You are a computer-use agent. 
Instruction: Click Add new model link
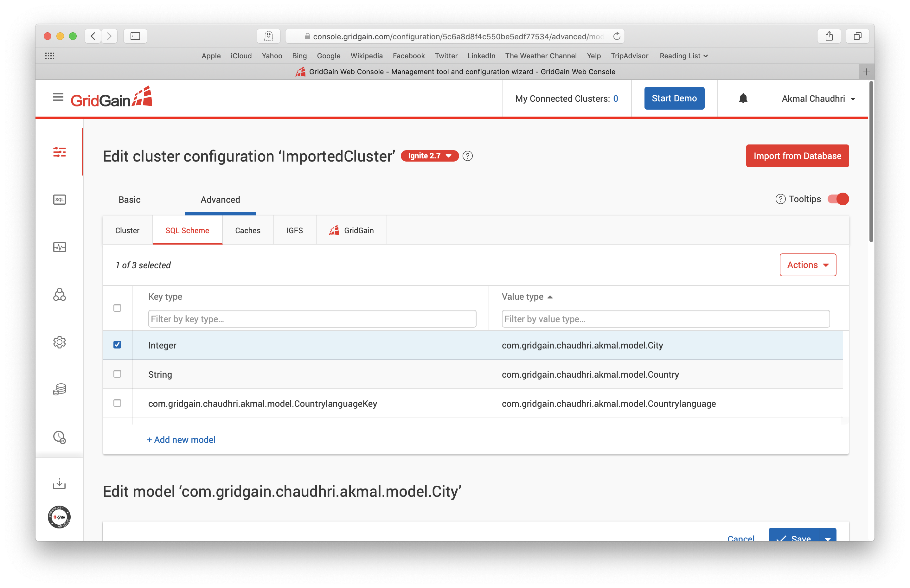(x=181, y=439)
